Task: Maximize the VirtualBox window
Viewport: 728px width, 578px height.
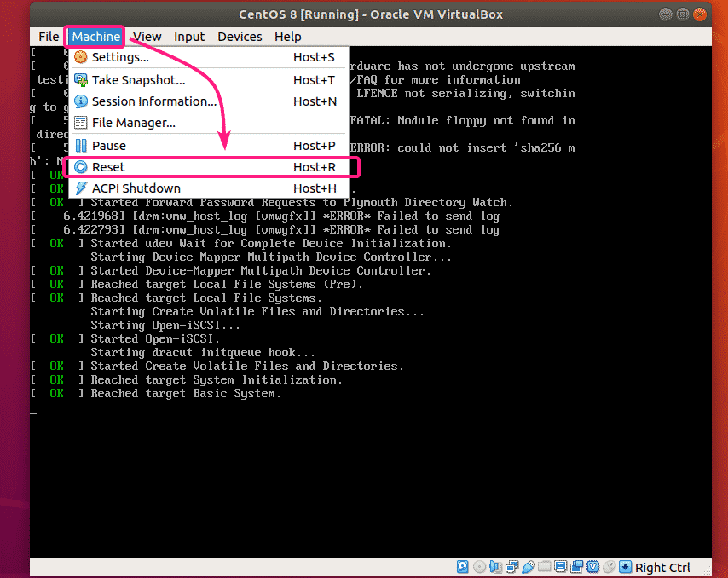Action: tap(683, 14)
